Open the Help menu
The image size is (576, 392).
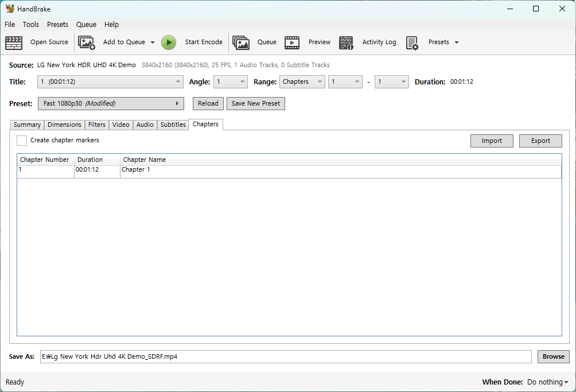point(112,24)
